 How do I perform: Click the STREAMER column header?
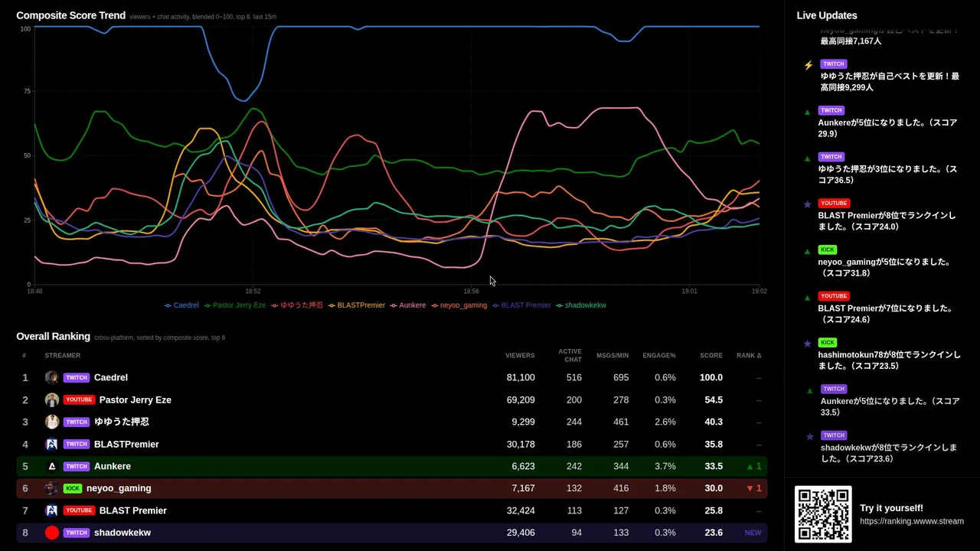point(63,356)
